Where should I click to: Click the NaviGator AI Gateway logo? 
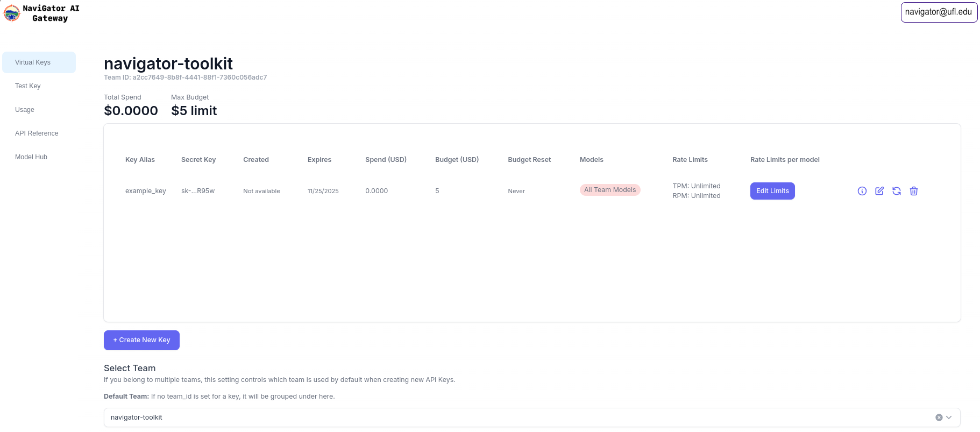(42, 13)
